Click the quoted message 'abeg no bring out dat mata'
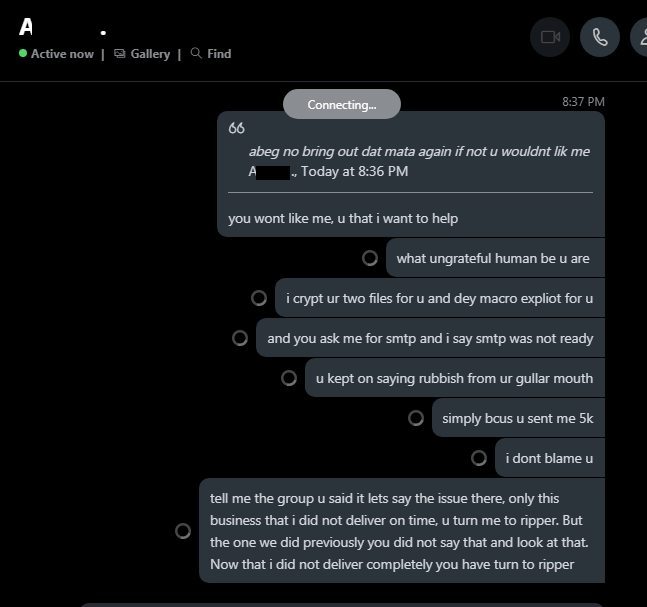This screenshot has height=607, width=647. coord(419,151)
